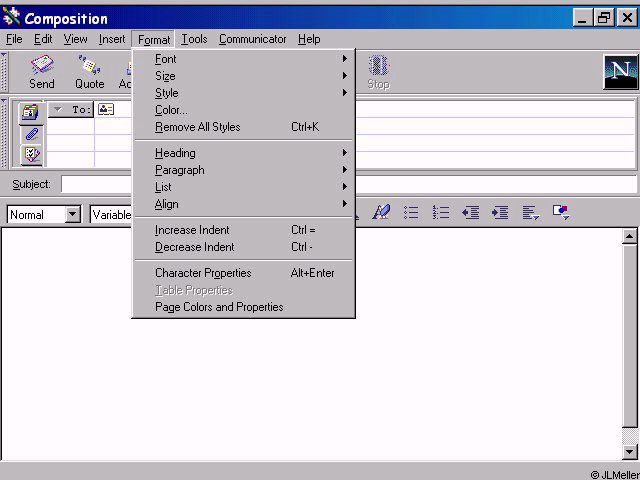The image size is (640, 480).
Task: Click the bullet list icon
Action: coord(411,212)
